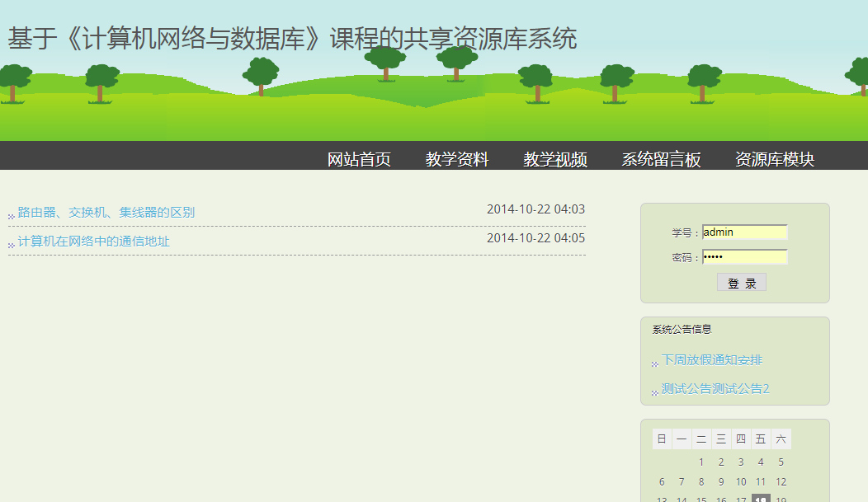The height and width of the screenshot is (502, 868).
Task: Open the announcement 下周放假通知安排
Action: coord(710,360)
